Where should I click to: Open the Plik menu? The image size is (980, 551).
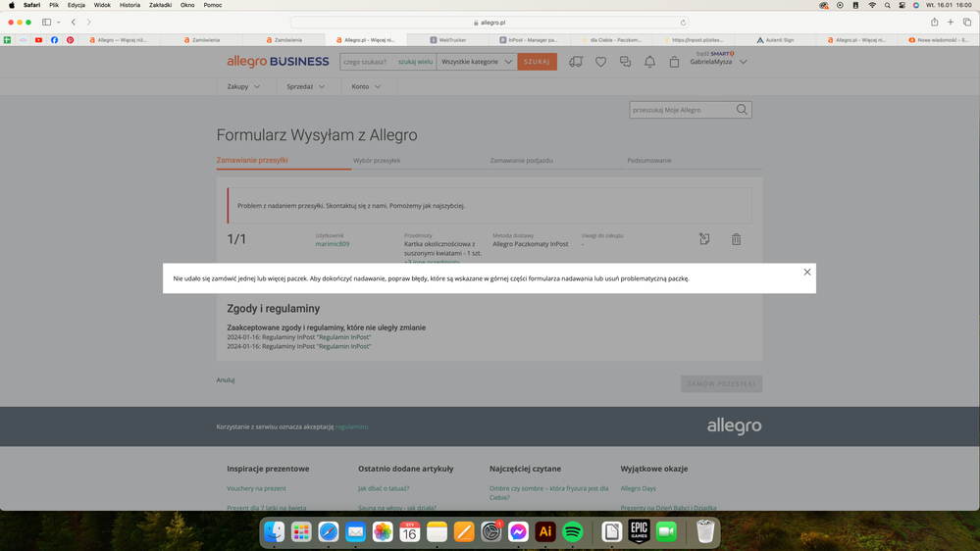coord(54,5)
